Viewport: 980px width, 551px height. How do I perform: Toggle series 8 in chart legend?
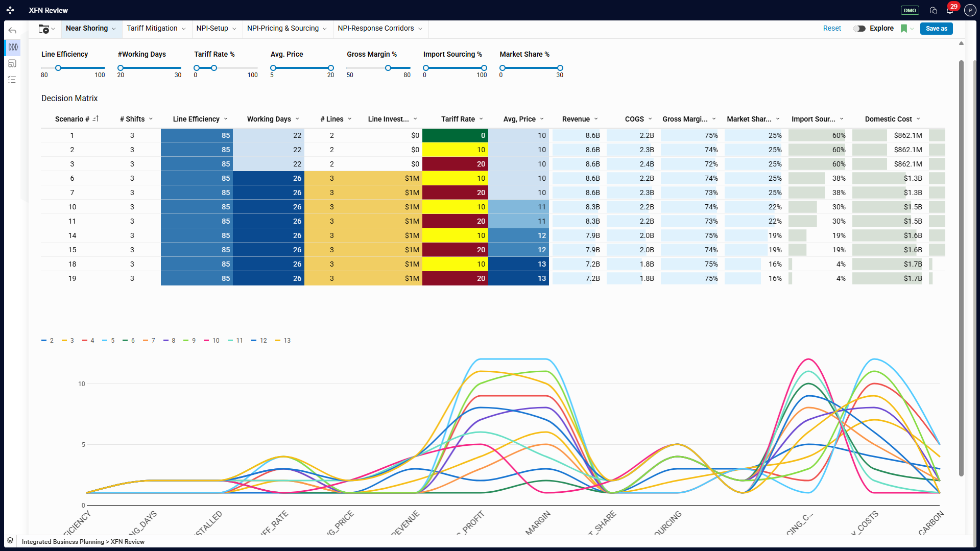(170, 341)
